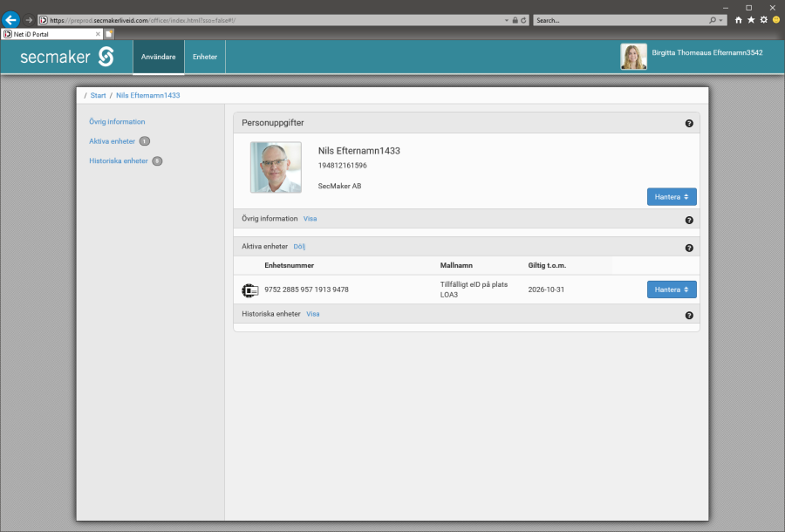
Task: Show Övrig information via the Visa toggle
Action: [x=310, y=218]
